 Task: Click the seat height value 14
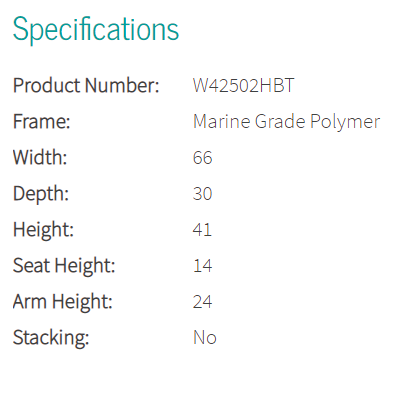tap(202, 266)
